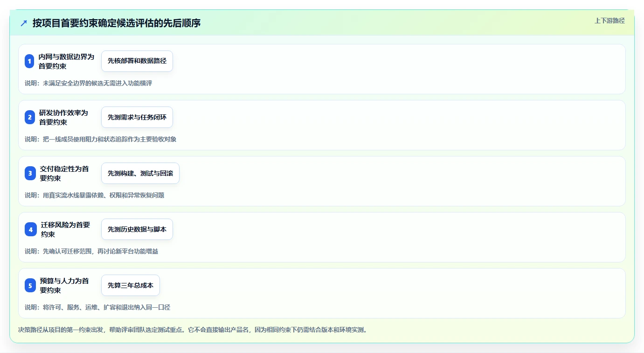Click the note 用真实流水线暴露依赖、权限和异常恢复问题
The image size is (644, 353).
pos(94,195)
